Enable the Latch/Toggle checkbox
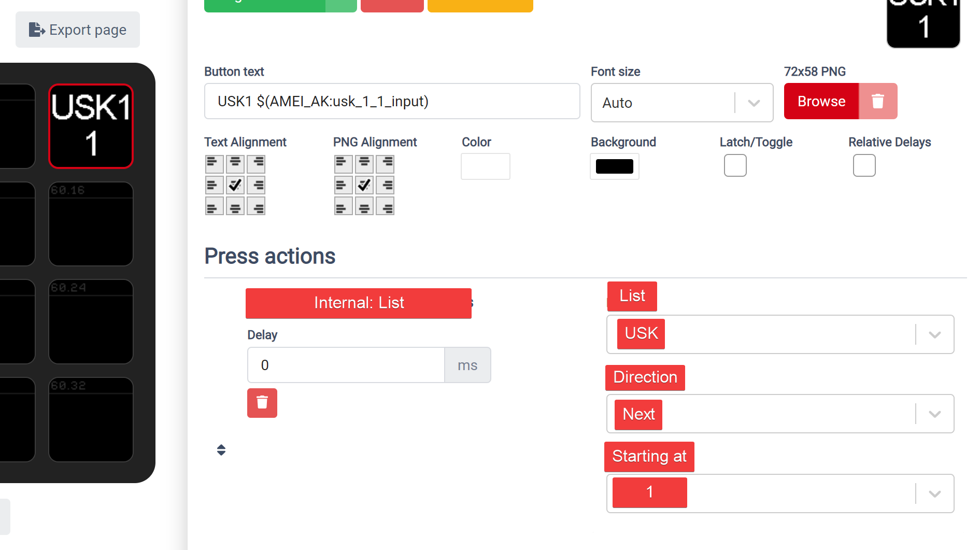 pos(735,165)
